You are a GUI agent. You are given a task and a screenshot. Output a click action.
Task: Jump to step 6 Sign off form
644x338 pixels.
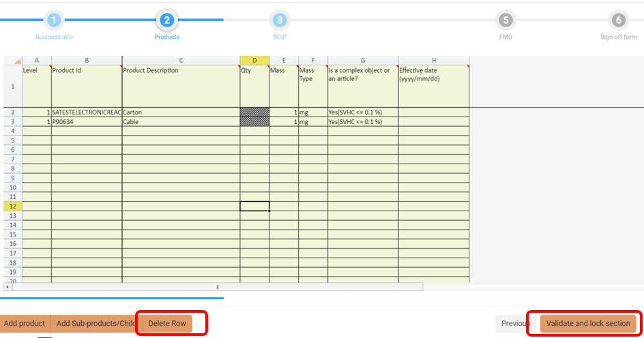(x=618, y=20)
